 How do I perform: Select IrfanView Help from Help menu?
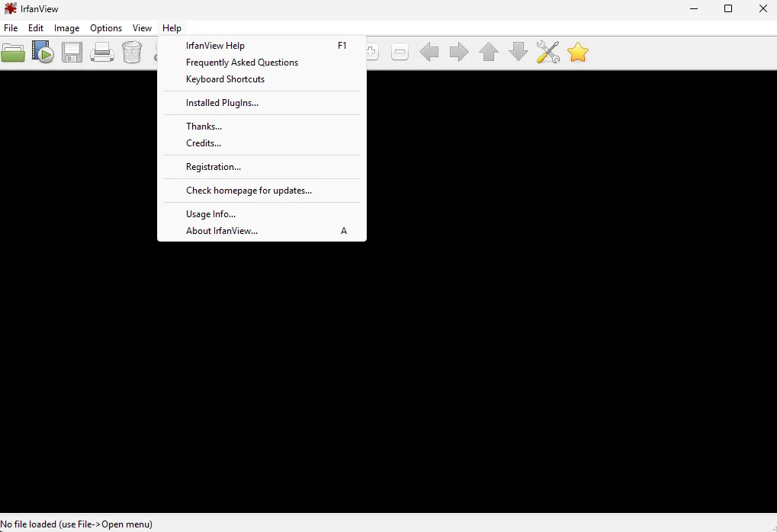216,46
